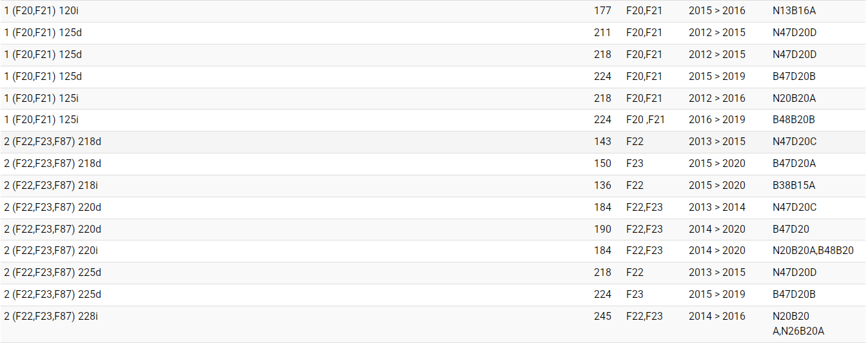Select the 2 (F22,F23,F87) 218i row
868x343 pixels.
[51, 186]
